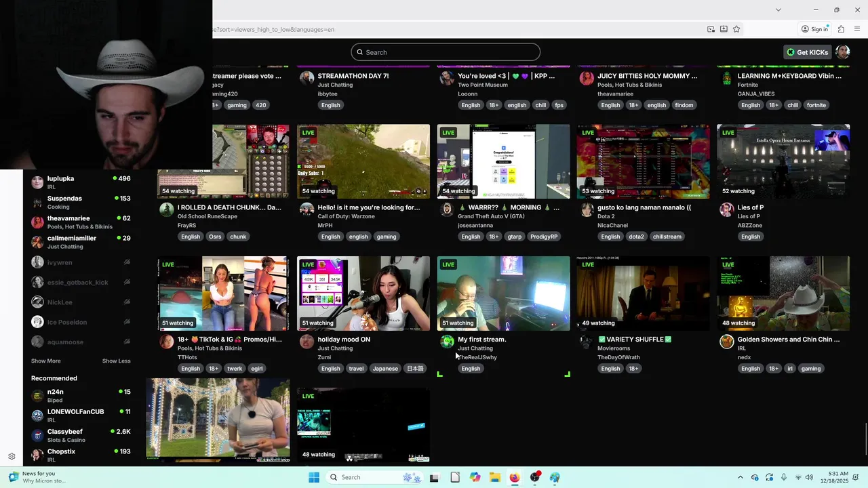Open Suspendas channel from sidebar
868x488 pixels.
click(81, 202)
